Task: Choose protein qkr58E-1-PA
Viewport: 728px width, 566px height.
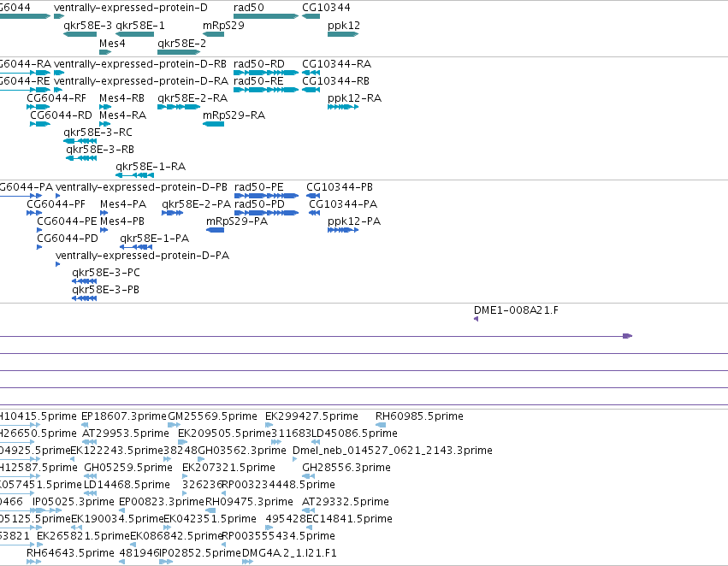Action: pyautogui.click(x=155, y=239)
